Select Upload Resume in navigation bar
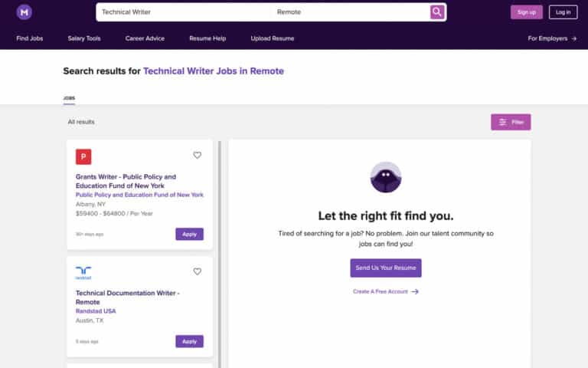This screenshot has width=588, height=368. pyautogui.click(x=272, y=38)
